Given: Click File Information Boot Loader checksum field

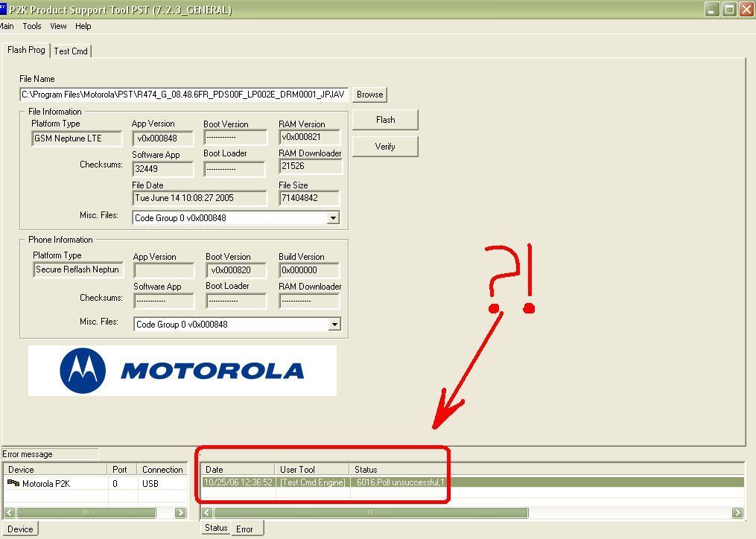Looking at the screenshot, I should click(x=235, y=169).
